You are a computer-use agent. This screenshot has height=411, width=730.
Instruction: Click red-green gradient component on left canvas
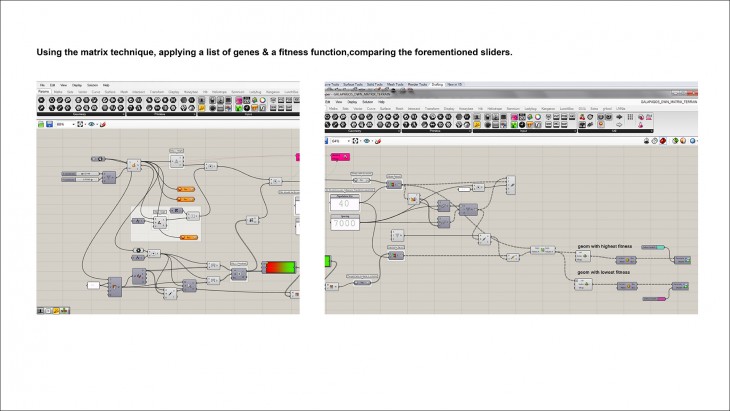coord(279,268)
